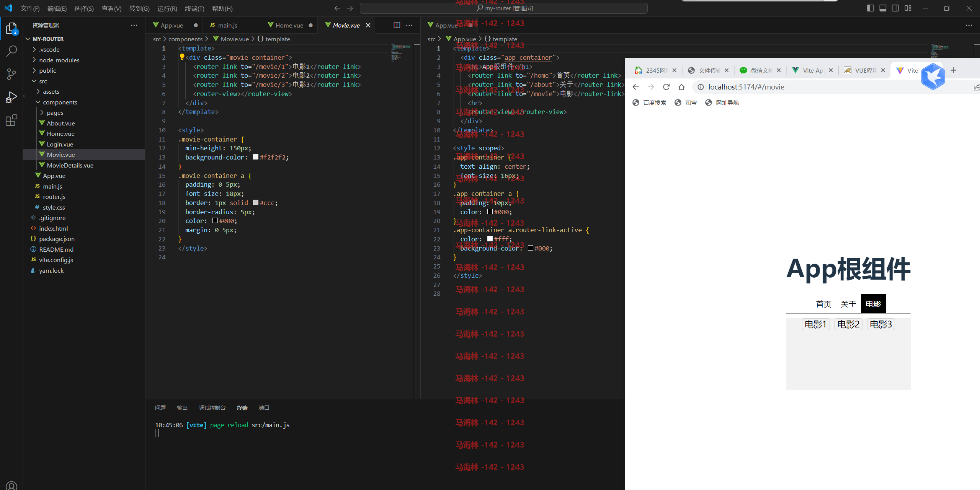The height and width of the screenshot is (490, 980).
Task: Open the 编辑(E) menu
Action: click(57, 8)
